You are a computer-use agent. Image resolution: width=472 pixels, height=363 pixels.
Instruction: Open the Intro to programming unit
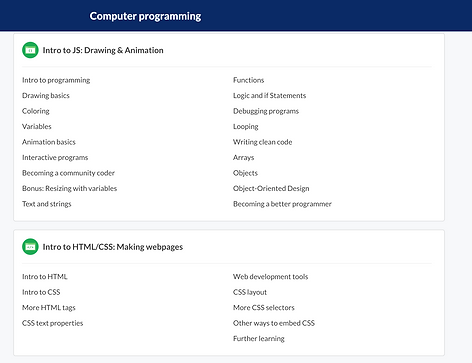click(56, 80)
